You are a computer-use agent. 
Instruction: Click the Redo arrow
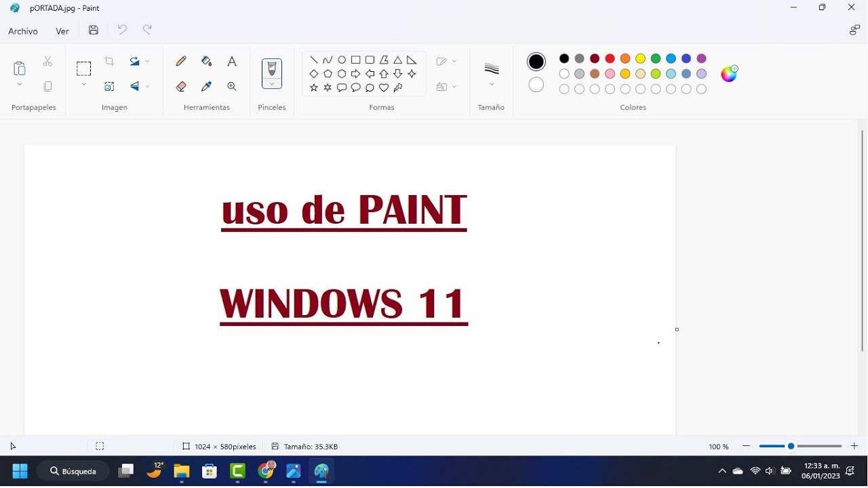point(147,30)
